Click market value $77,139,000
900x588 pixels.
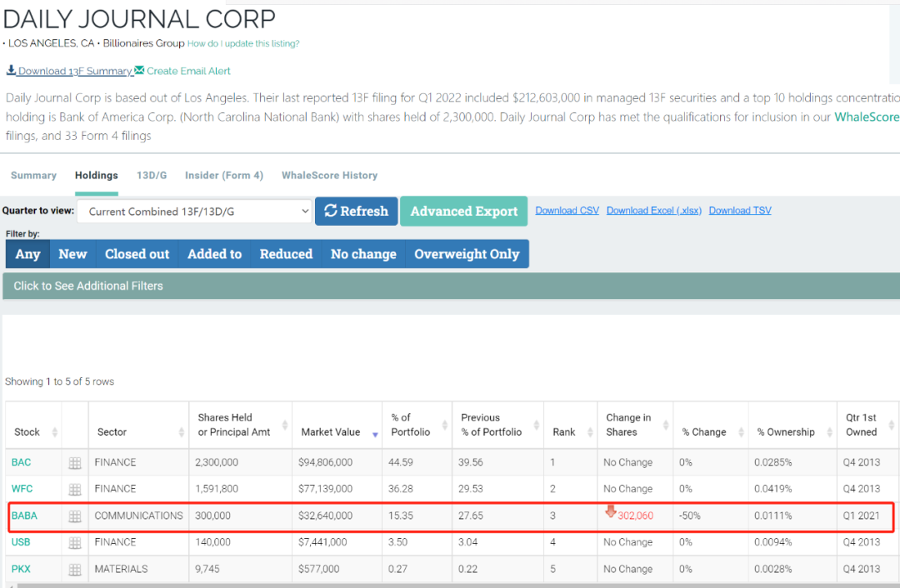pyautogui.click(x=326, y=489)
